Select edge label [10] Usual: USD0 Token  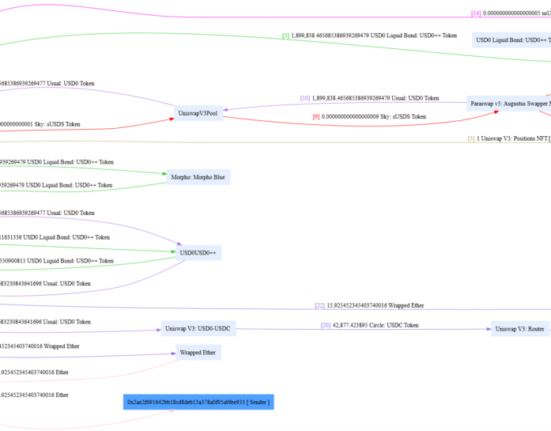(369, 98)
